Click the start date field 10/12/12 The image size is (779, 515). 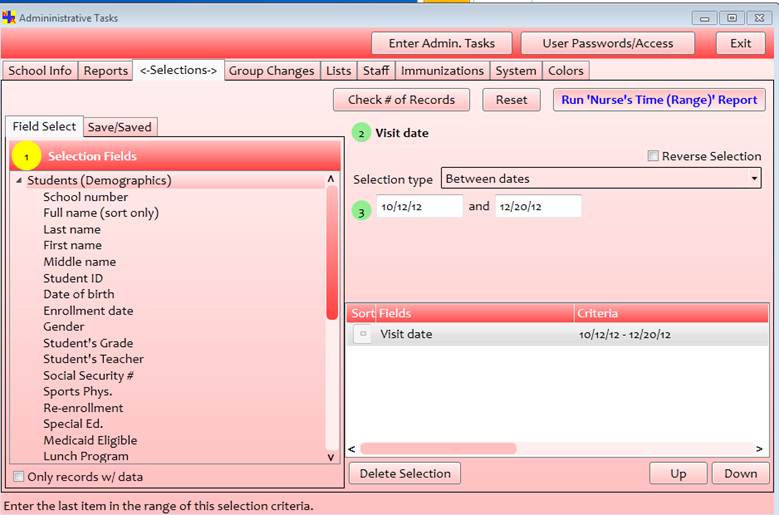click(419, 206)
